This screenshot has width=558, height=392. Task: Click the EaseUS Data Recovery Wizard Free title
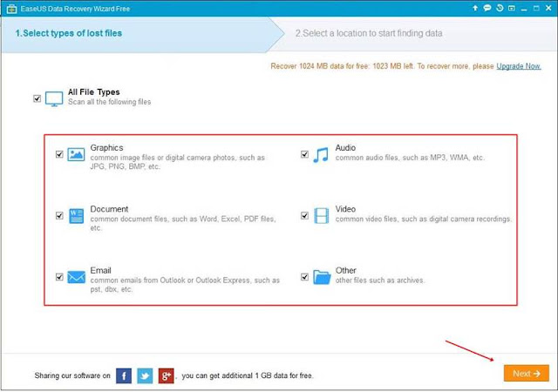tap(75, 9)
